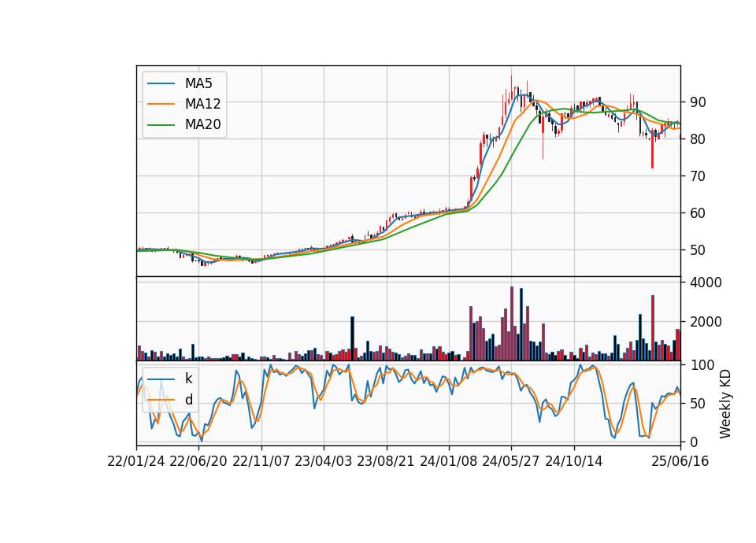This screenshot has height=543, width=756.
Task: Click the 24/01/08 date tick label
Action: pos(449,462)
